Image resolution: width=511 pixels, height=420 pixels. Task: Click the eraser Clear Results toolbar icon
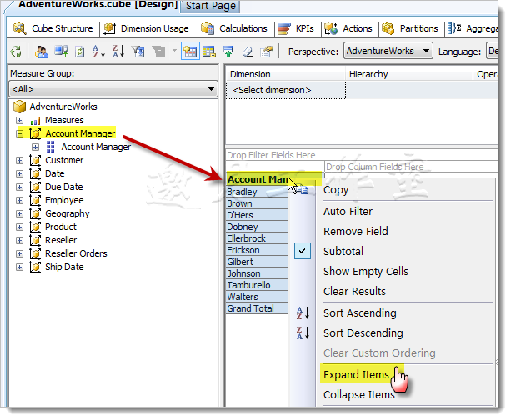pyautogui.click(x=248, y=52)
